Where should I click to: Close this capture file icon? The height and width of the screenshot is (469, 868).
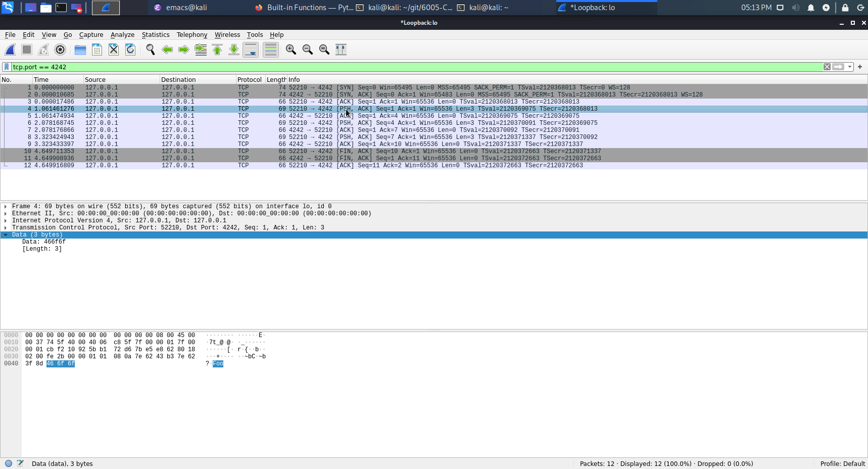114,50
